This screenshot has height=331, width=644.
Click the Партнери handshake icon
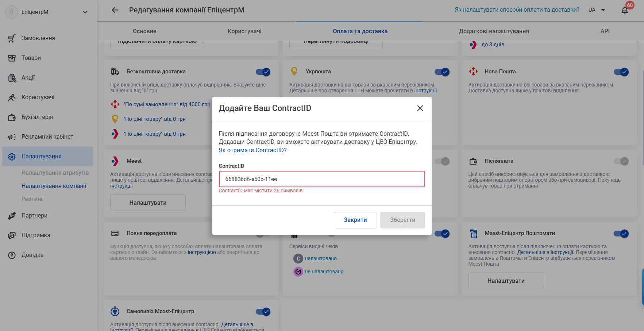click(x=12, y=216)
